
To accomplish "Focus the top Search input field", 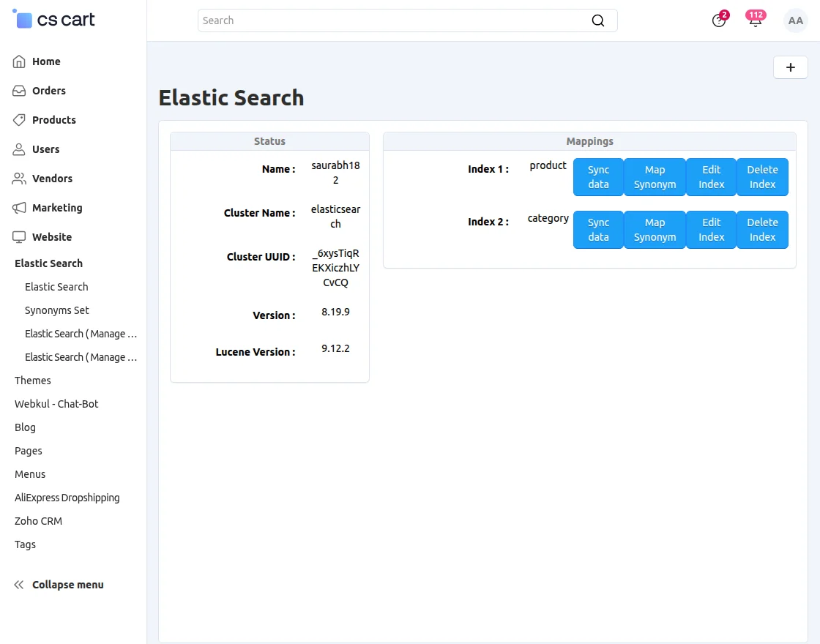I will 407,20.
